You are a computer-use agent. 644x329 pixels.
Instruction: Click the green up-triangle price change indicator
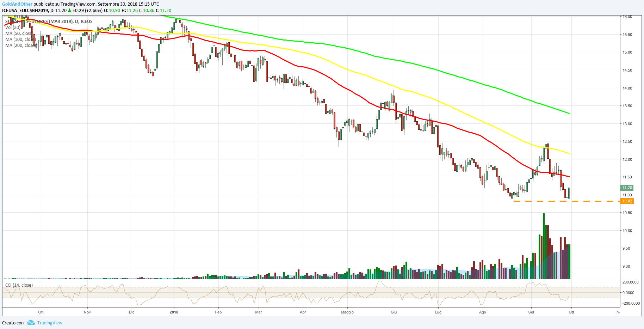point(70,11)
